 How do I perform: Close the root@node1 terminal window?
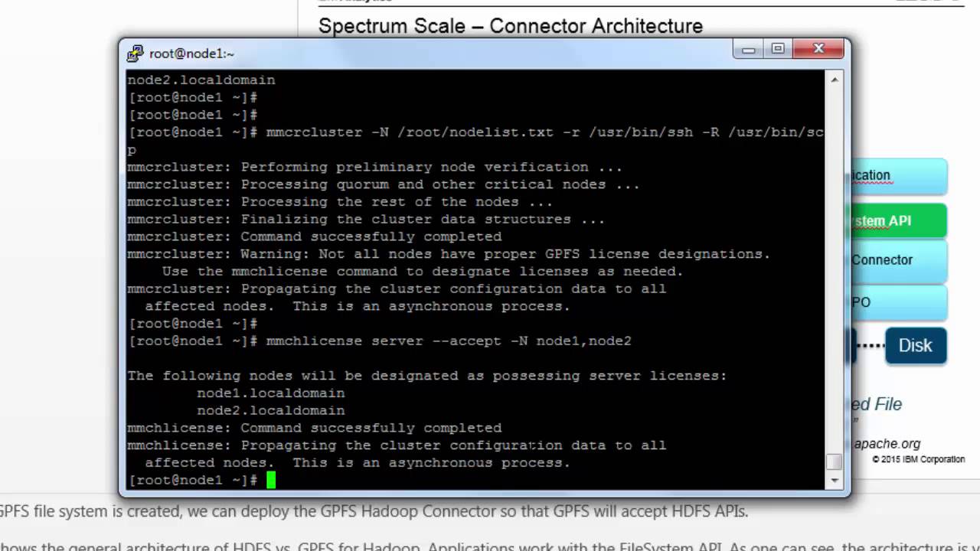pos(818,50)
